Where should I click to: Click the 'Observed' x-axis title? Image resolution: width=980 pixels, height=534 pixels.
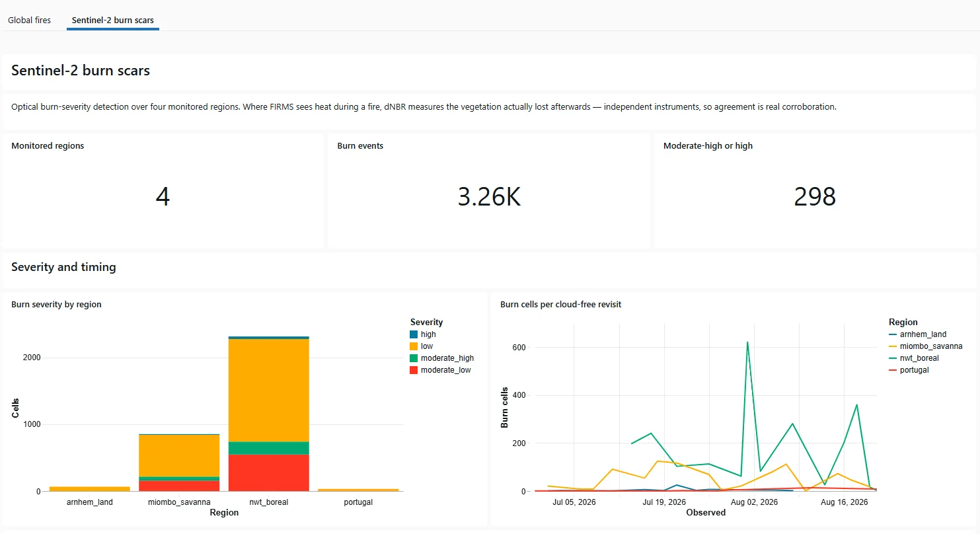click(x=706, y=512)
